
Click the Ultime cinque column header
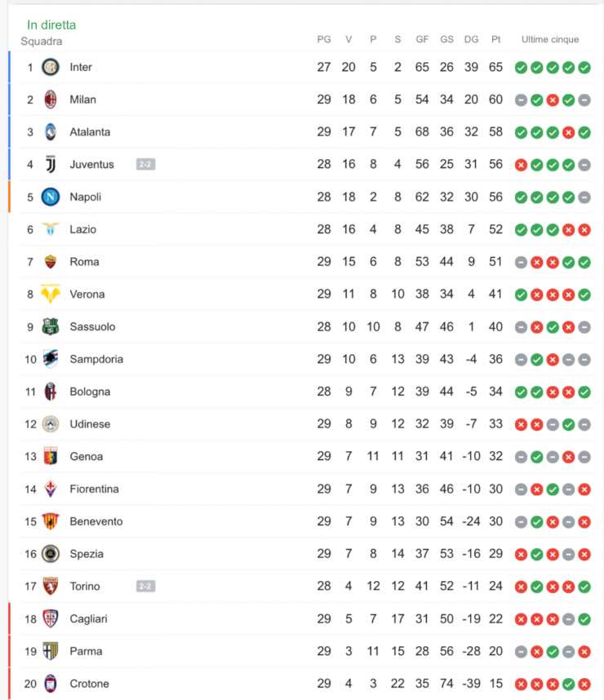(x=550, y=40)
